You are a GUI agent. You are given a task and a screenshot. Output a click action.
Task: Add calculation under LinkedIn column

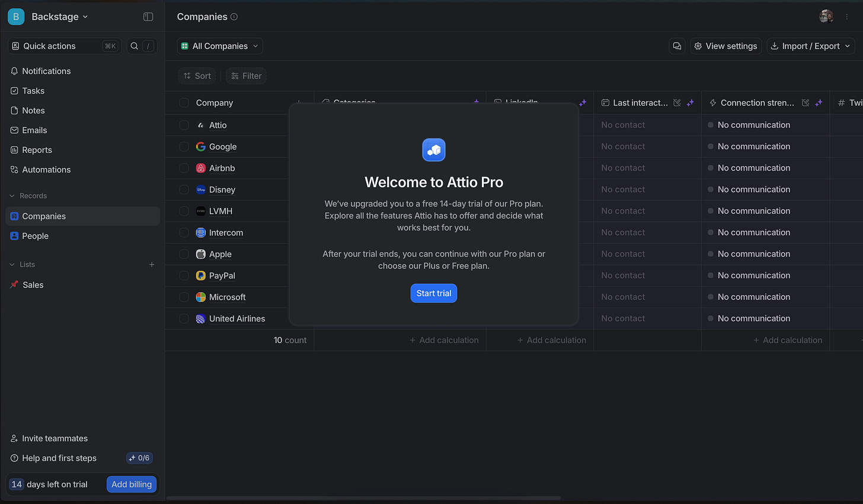click(552, 340)
